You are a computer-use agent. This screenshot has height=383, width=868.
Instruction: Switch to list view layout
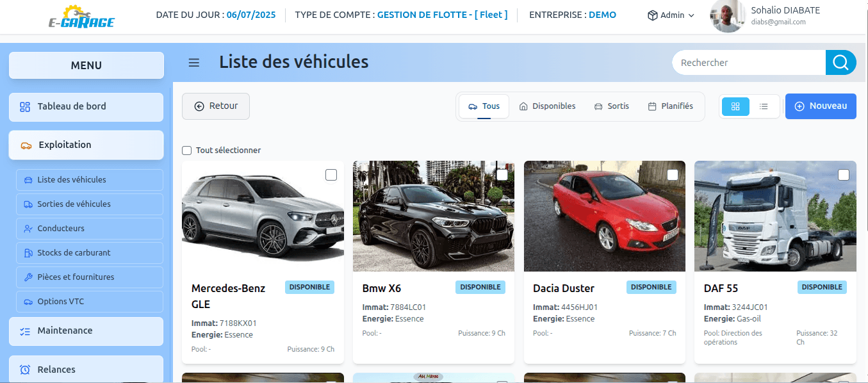pyautogui.click(x=764, y=106)
